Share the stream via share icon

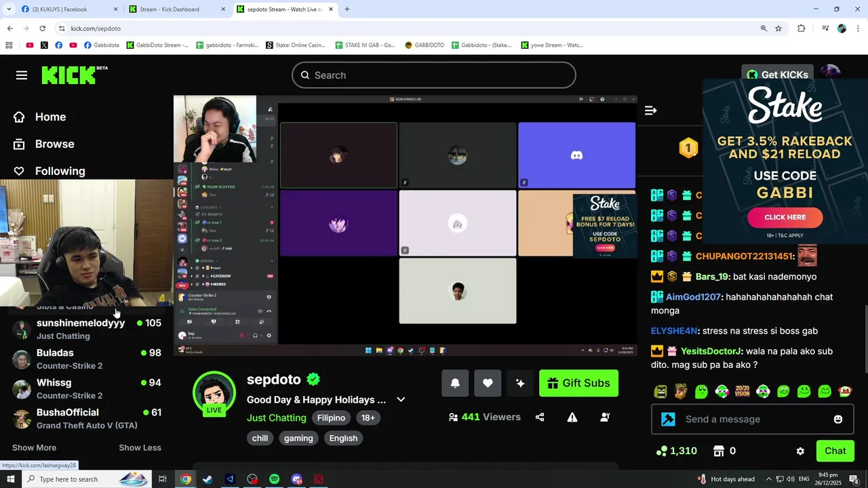tap(540, 418)
